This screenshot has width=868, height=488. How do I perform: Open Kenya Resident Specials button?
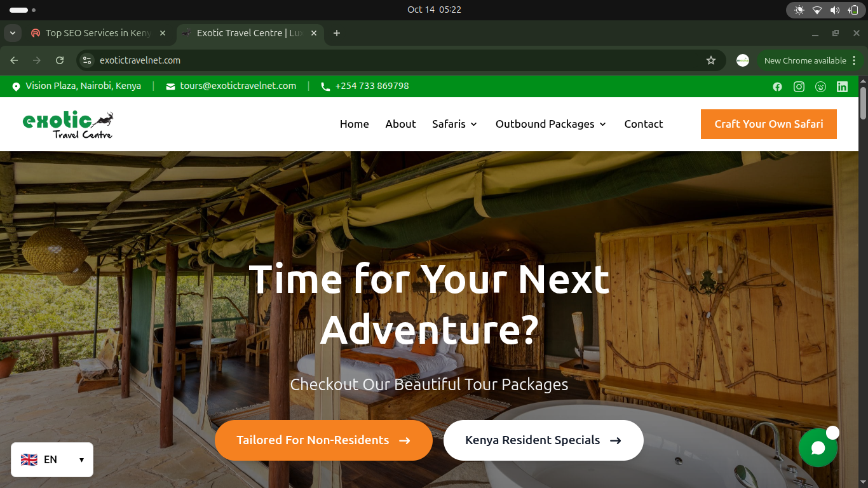pos(543,440)
